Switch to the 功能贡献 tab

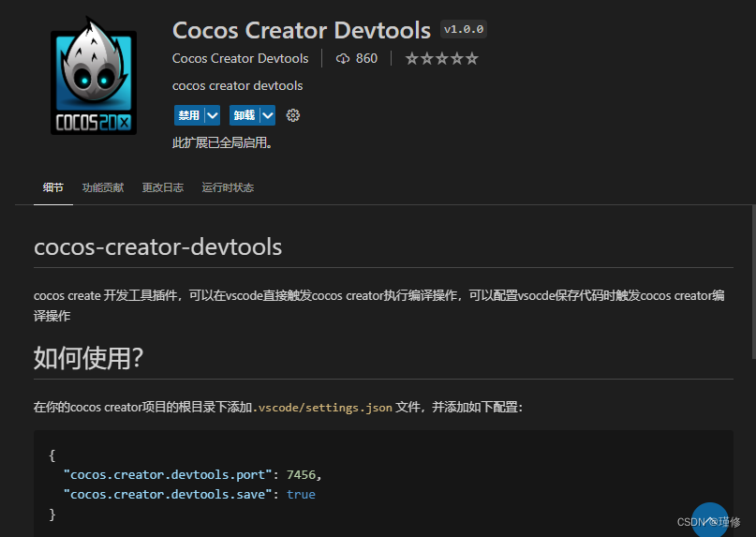(103, 187)
